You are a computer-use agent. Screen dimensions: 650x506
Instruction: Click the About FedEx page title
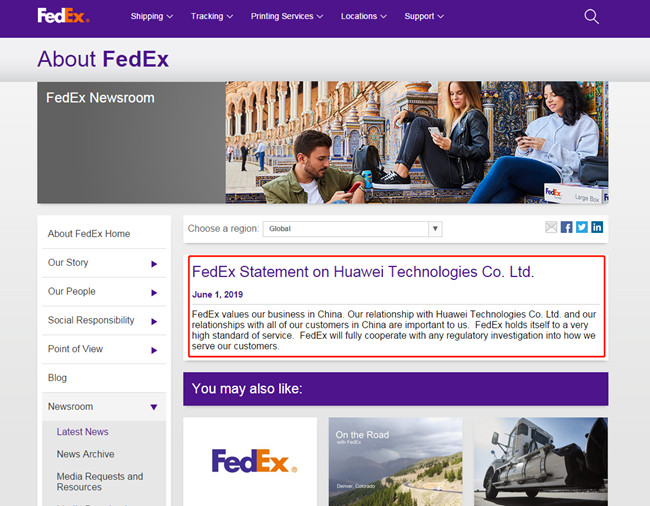point(103,59)
